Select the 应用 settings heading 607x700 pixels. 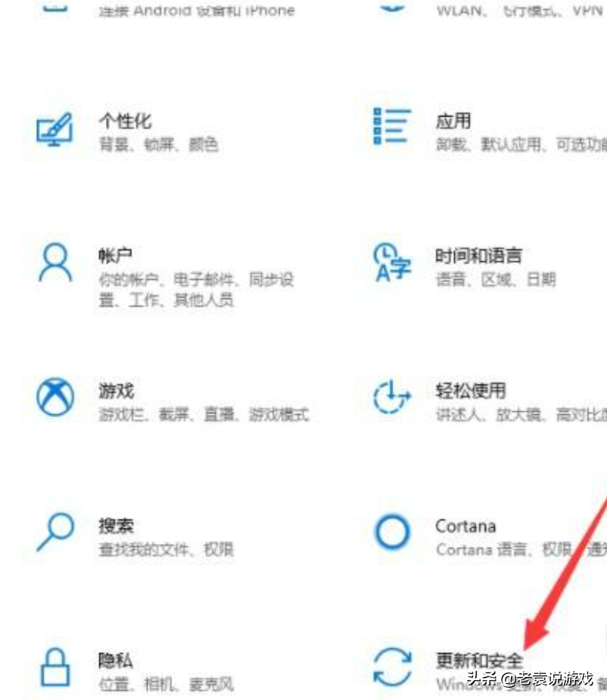point(453,121)
